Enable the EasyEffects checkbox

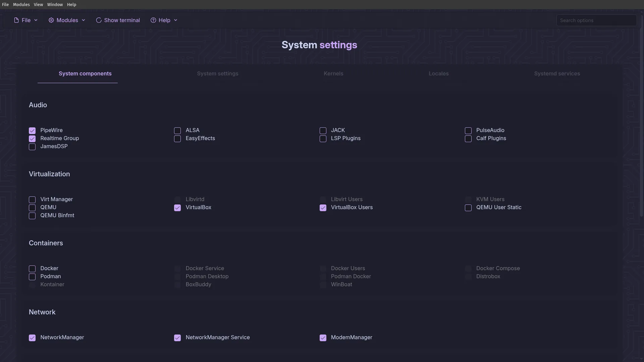coord(177,139)
